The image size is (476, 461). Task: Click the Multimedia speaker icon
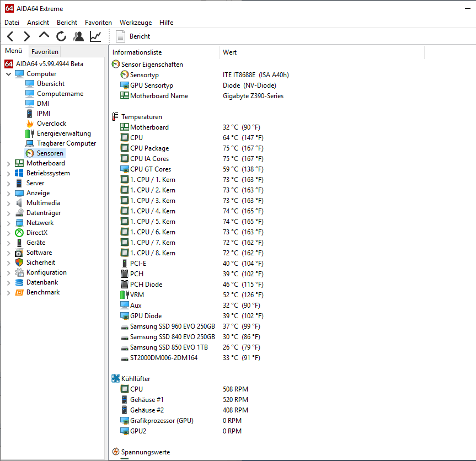pos(19,203)
